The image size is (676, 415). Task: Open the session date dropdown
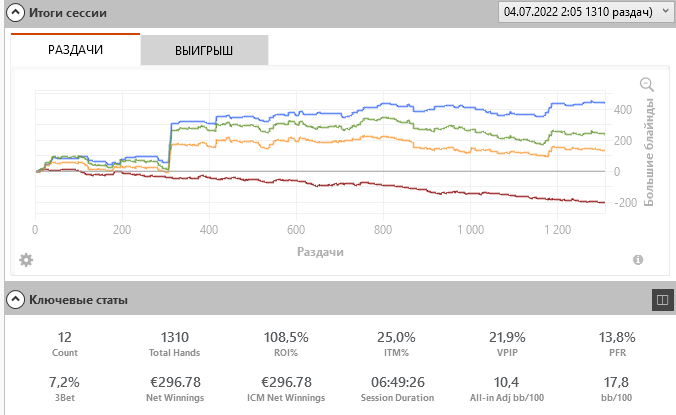[x=585, y=12]
